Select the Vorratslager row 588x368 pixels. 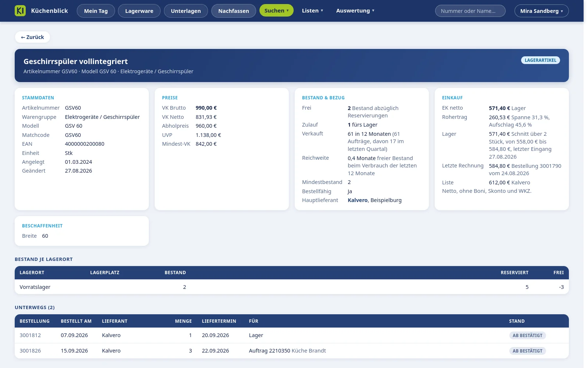[x=292, y=287]
